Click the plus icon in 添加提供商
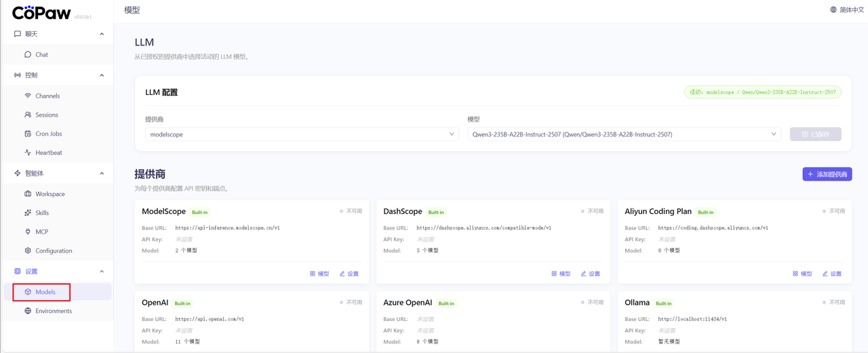The width and height of the screenshot is (868, 353). [x=810, y=174]
